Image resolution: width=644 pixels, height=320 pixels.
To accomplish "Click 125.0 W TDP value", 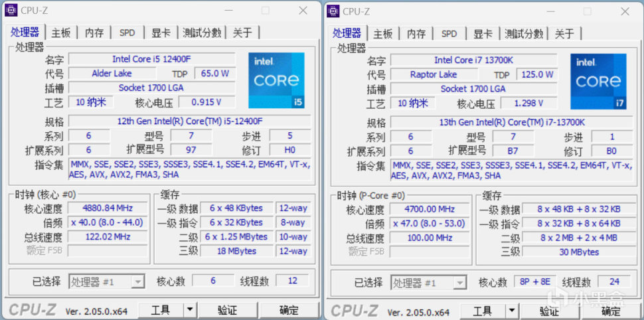I will click(x=537, y=75).
